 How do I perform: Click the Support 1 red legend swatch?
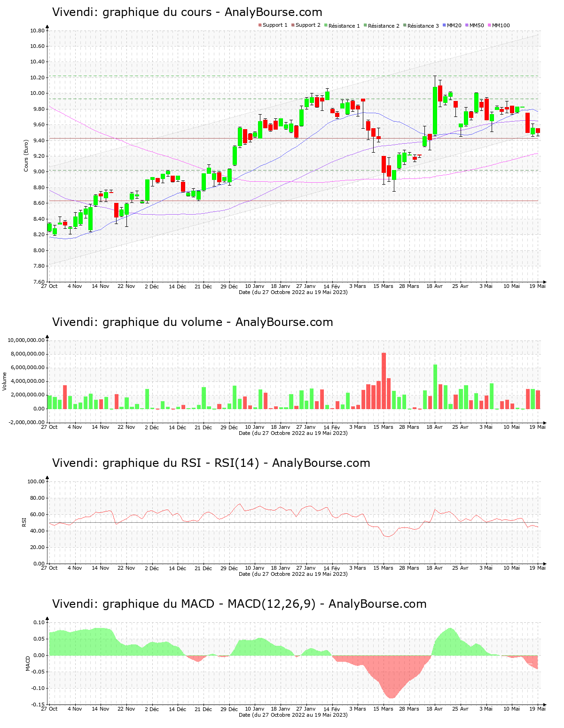coord(260,25)
